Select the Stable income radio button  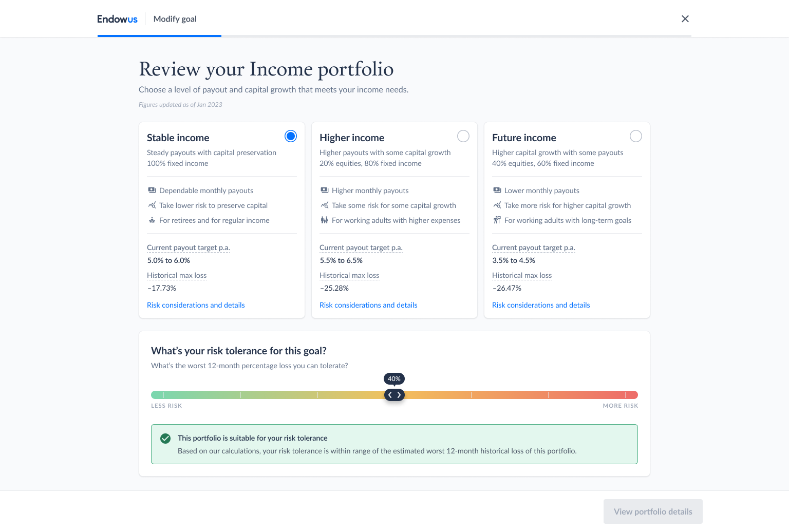[291, 136]
